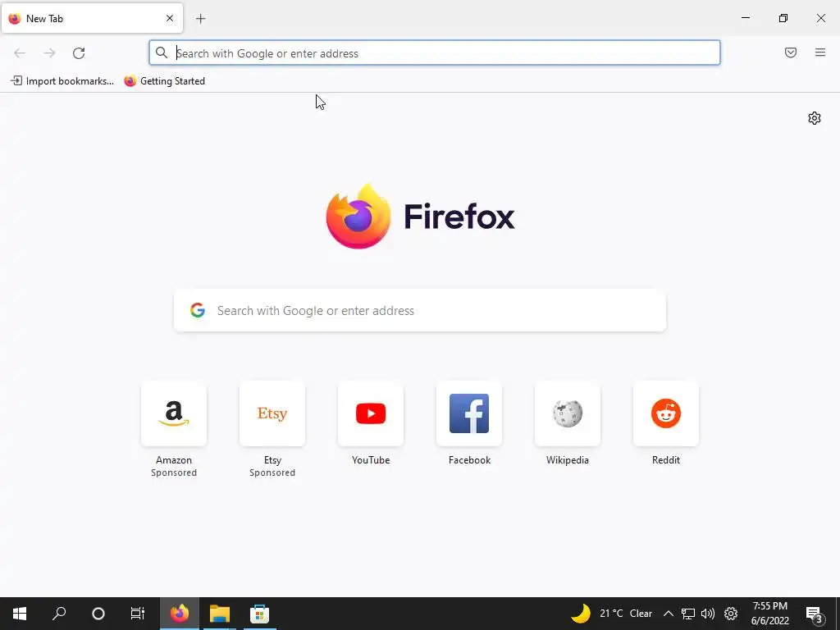Open the Getting Started bookmark
The width and height of the screenshot is (840, 630).
[164, 81]
